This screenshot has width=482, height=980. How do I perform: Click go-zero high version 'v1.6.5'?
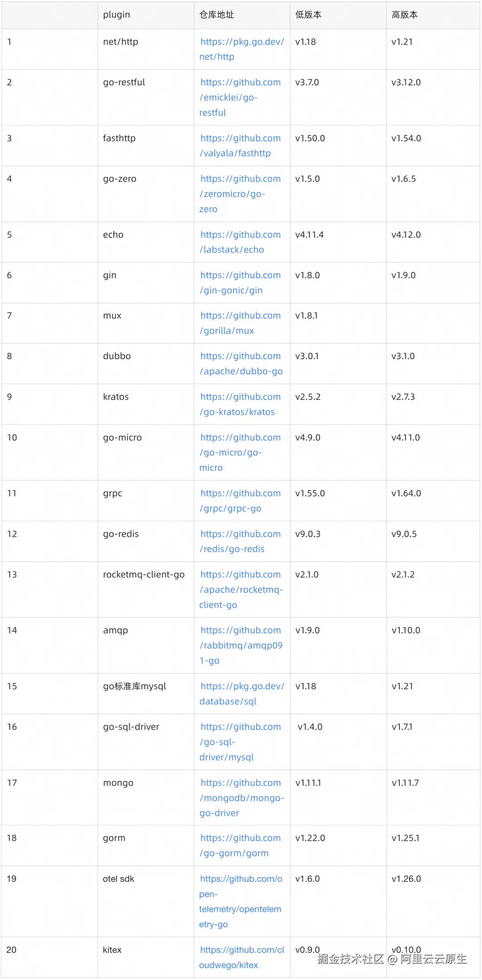pos(403,179)
